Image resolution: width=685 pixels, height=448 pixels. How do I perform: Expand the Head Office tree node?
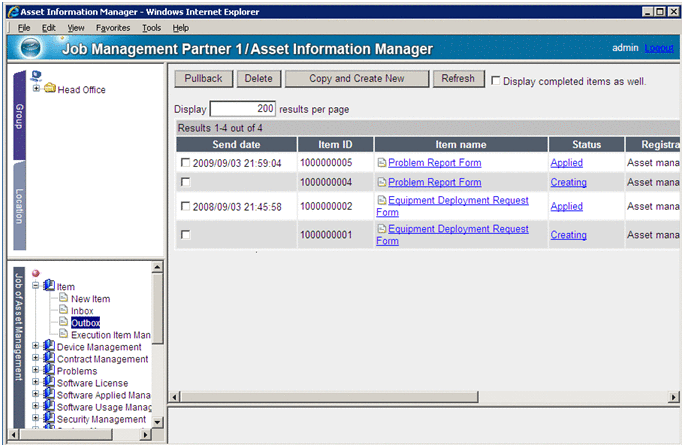click(37, 89)
